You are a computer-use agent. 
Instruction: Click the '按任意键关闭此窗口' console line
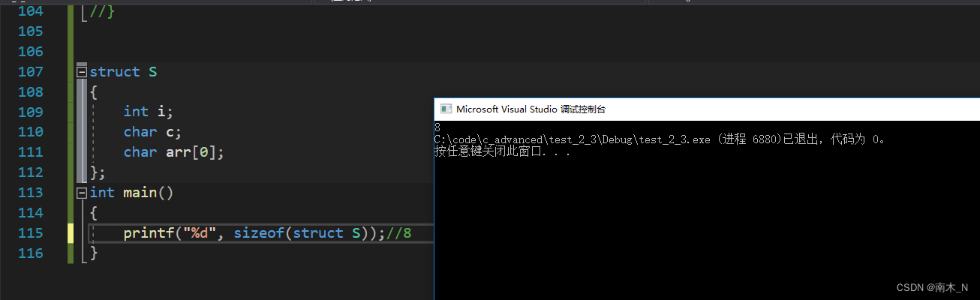click(503, 151)
